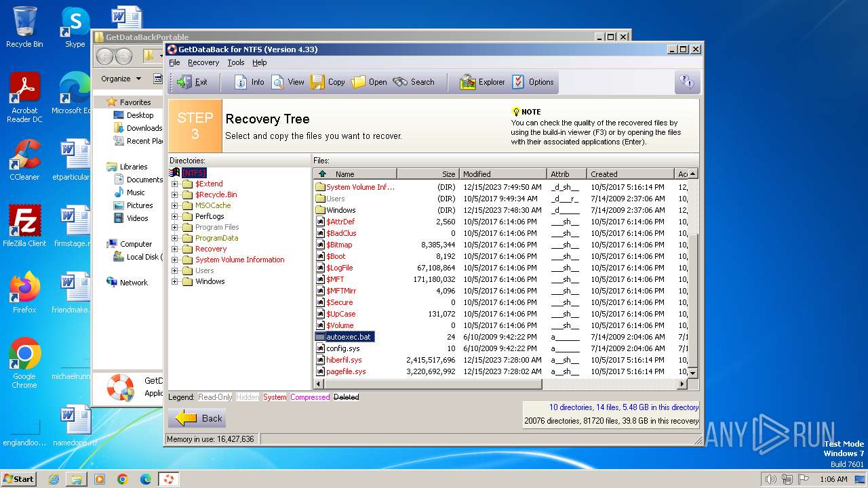Open the Tools menu
Viewport: 868px width, 488px height.
pos(236,62)
